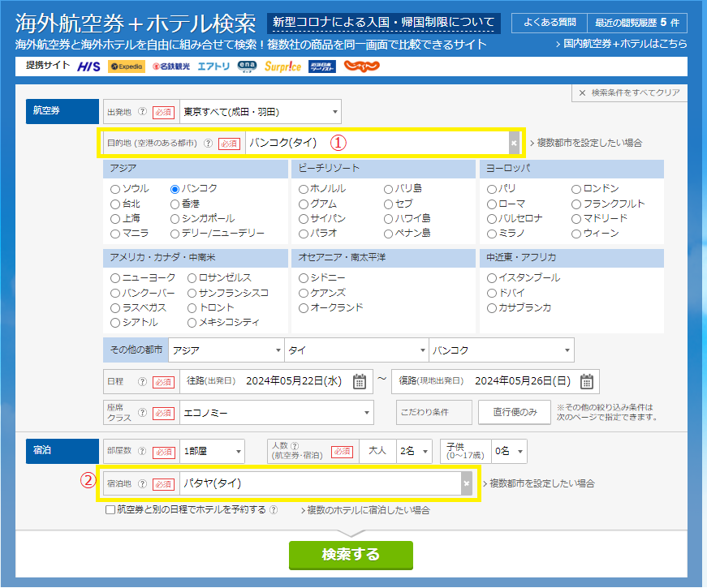The width and height of the screenshot is (707, 588).
Task: Select the 香港 radio button
Action: coord(175,204)
